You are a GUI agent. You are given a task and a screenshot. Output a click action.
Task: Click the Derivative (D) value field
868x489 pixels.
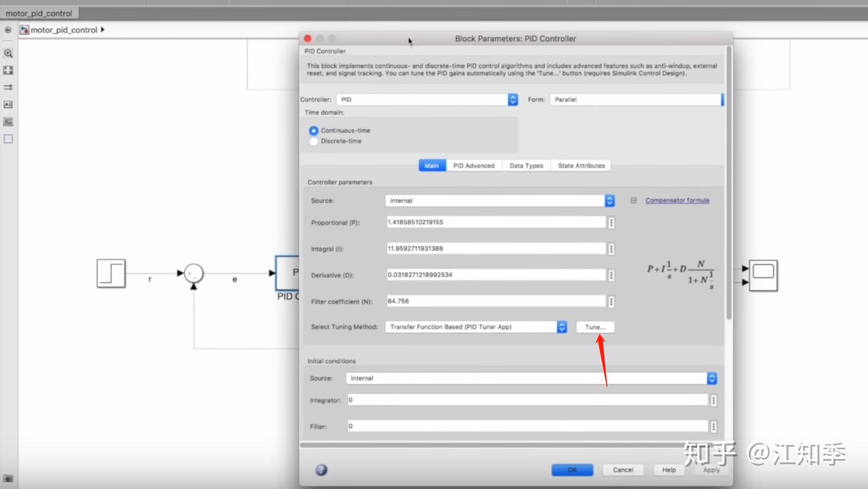[x=496, y=275]
